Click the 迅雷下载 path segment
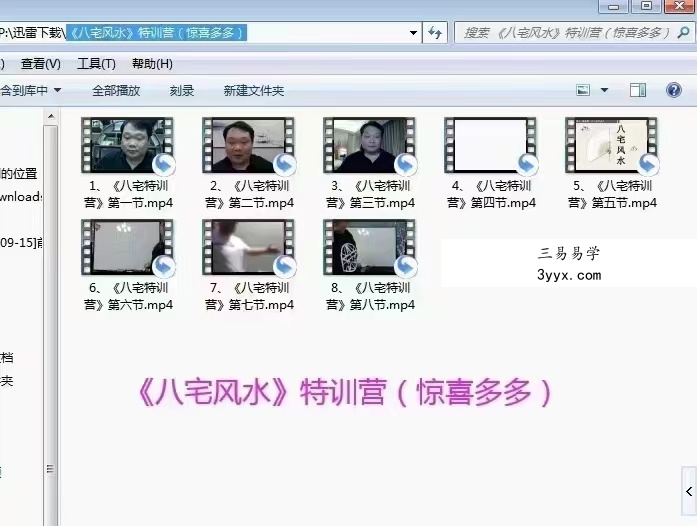Image resolution: width=697 pixels, height=526 pixels. click(x=37, y=33)
